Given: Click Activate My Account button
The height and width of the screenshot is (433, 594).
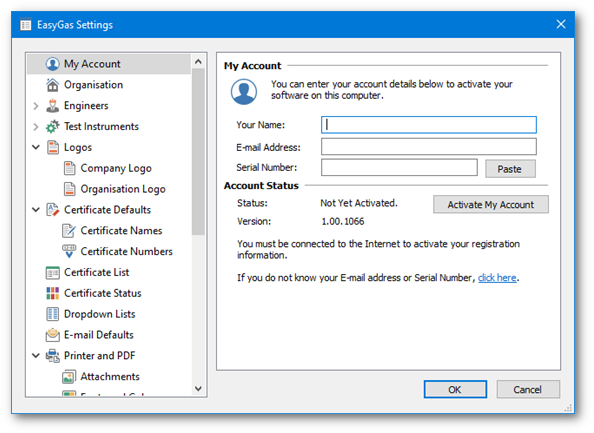Looking at the screenshot, I should [491, 205].
